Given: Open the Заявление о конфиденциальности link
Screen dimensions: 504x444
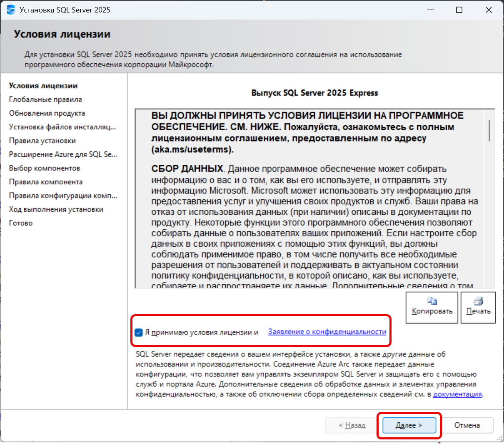Looking at the screenshot, I should 327,332.
